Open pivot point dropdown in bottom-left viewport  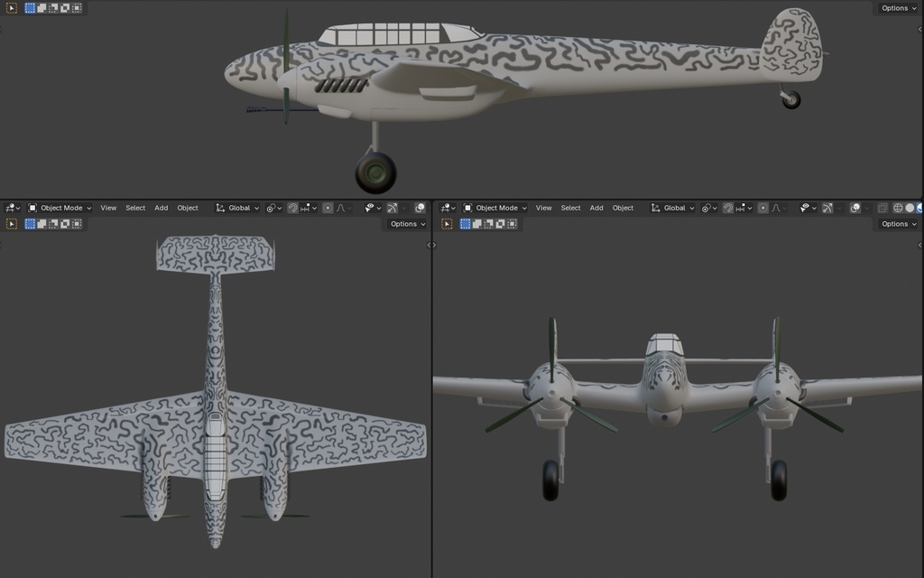tap(273, 208)
